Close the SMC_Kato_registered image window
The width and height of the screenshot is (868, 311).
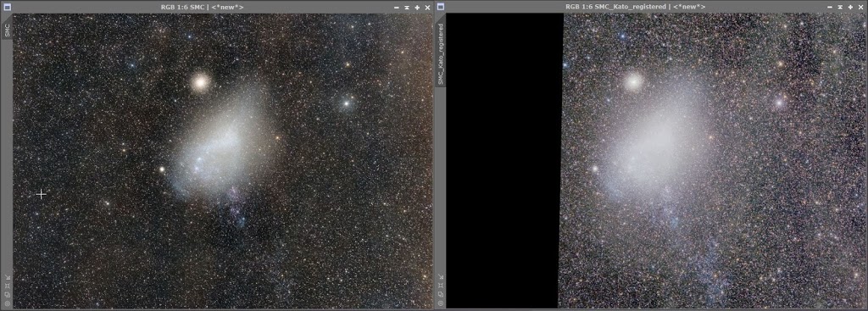point(861,8)
